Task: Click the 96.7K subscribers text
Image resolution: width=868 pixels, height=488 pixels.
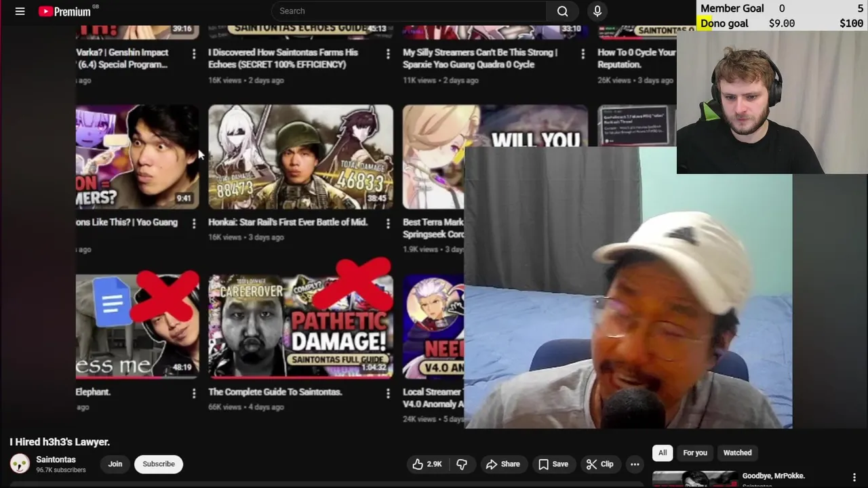Action: tap(61, 470)
